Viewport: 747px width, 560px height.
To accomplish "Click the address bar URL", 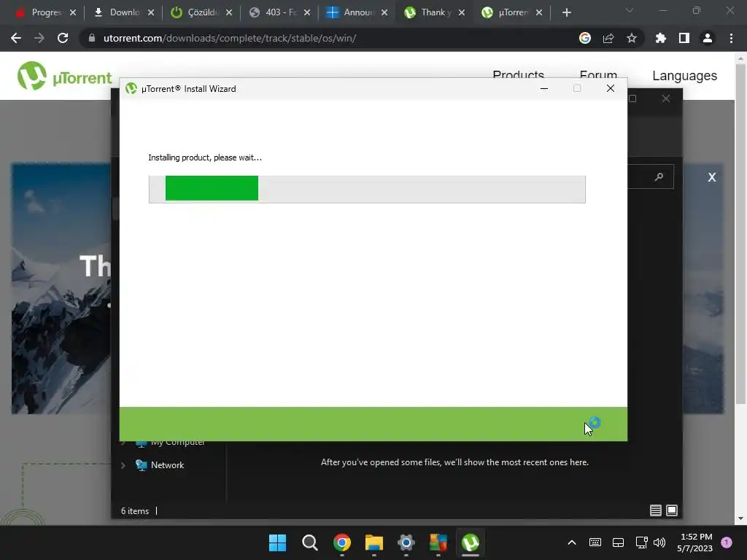I will point(230,38).
